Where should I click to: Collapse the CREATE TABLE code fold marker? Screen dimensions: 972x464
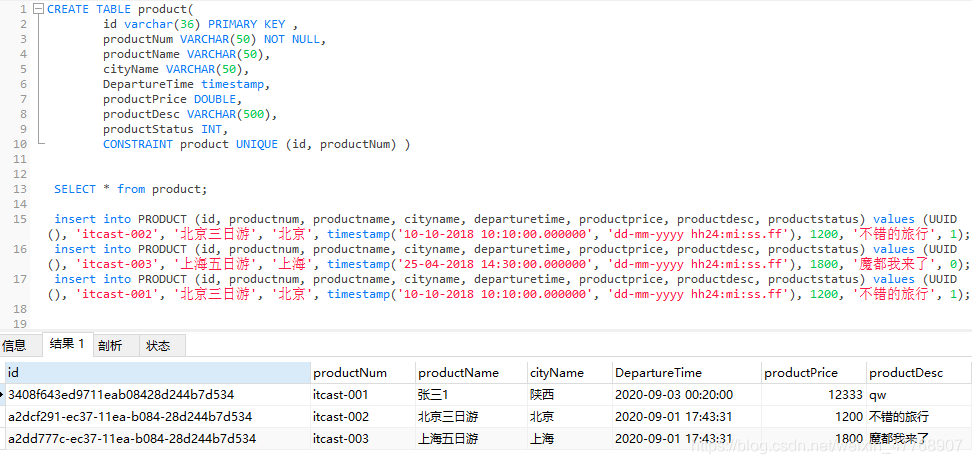[x=37, y=9]
